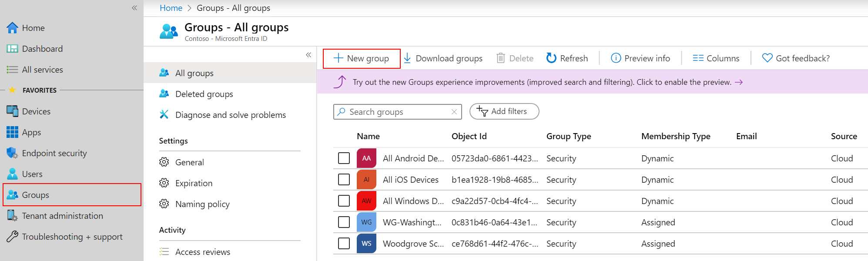Viewport: 868px width, 261px height.
Task: Click the Email column header
Action: [x=747, y=136]
